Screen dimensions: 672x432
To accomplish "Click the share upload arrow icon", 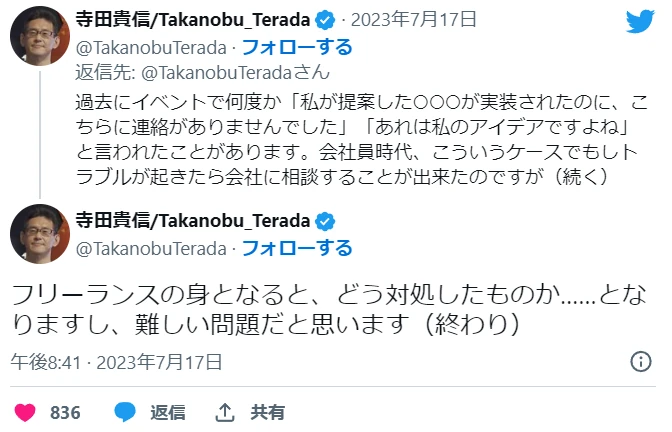I will pyautogui.click(x=225, y=412).
